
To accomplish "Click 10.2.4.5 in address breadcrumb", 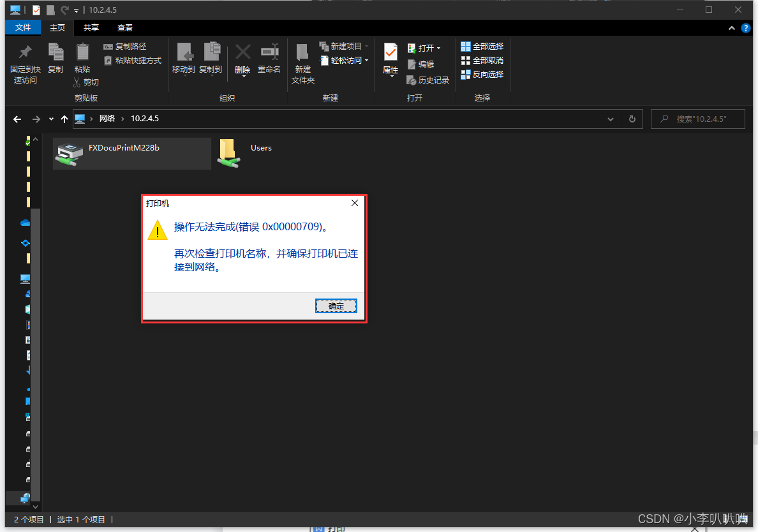I will pyautogui.click(x=145, y=119).
